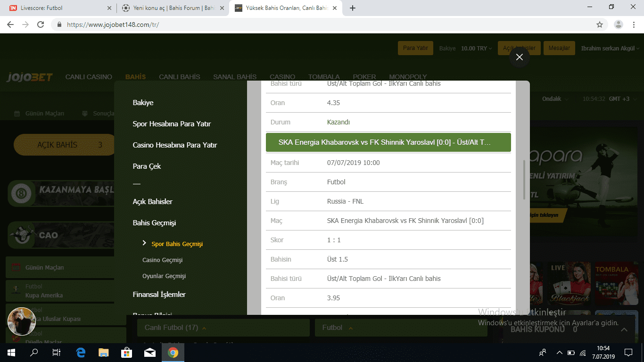
Task: Switch to Yeni konu aç Bahis Forum tab
Action: [x=172, y=8]
